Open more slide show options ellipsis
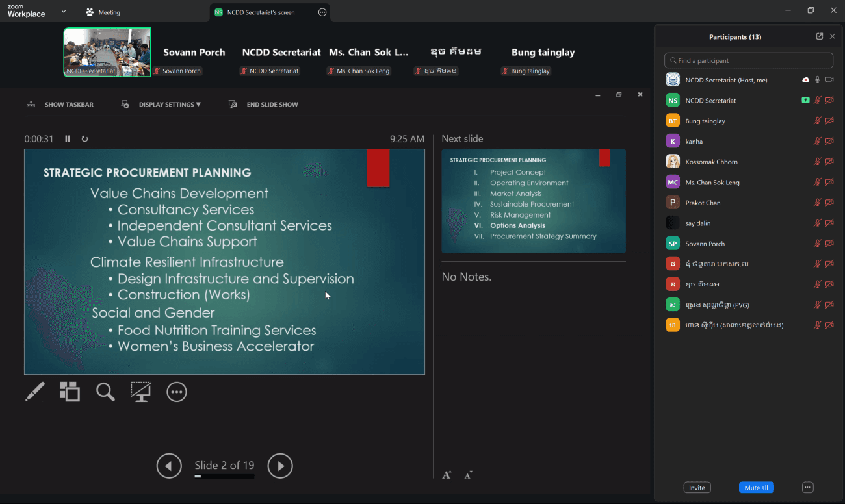 pos(177,392)
